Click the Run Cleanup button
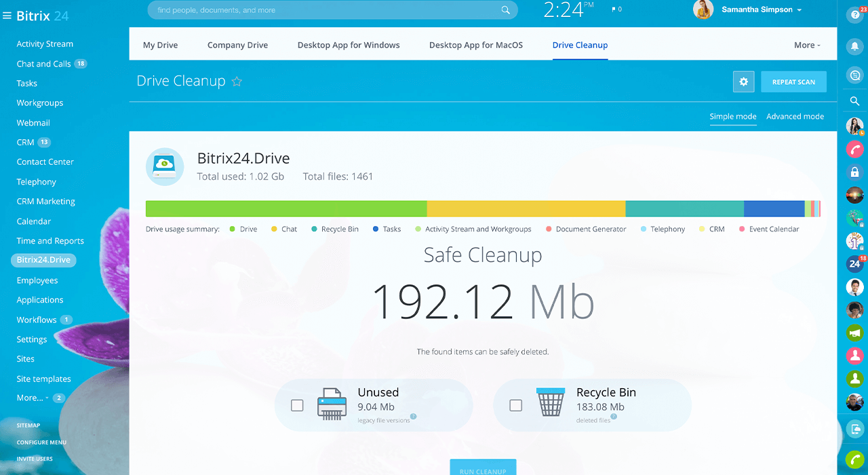This screenshot has width=868, height=475. [483, 468]
